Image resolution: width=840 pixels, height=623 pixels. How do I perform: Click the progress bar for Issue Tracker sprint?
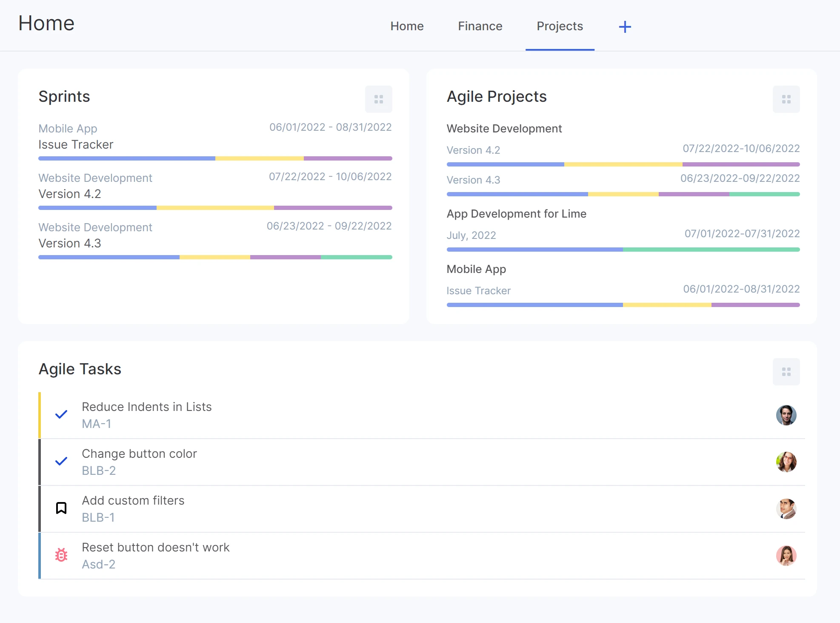coord(215,158)
